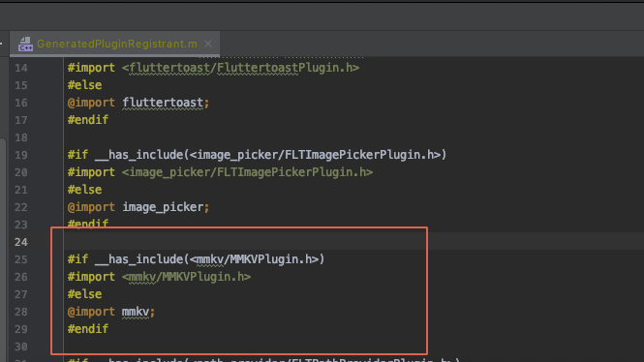The image size is (644, 362).
Task: Click the __has_include keyword on line 19
Action: tap(138, 155)
